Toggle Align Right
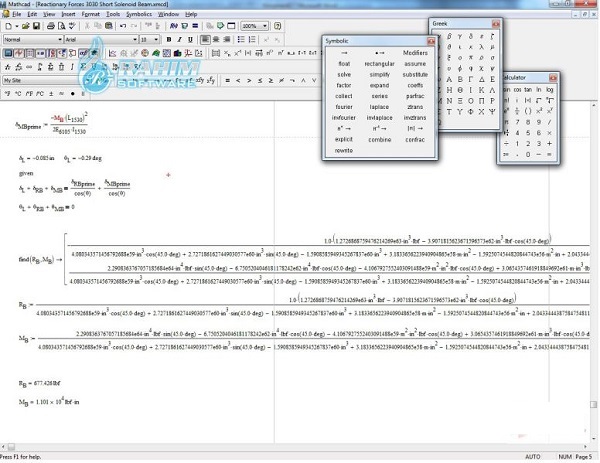This screenshot has height=463, width=600. (227, 39)
